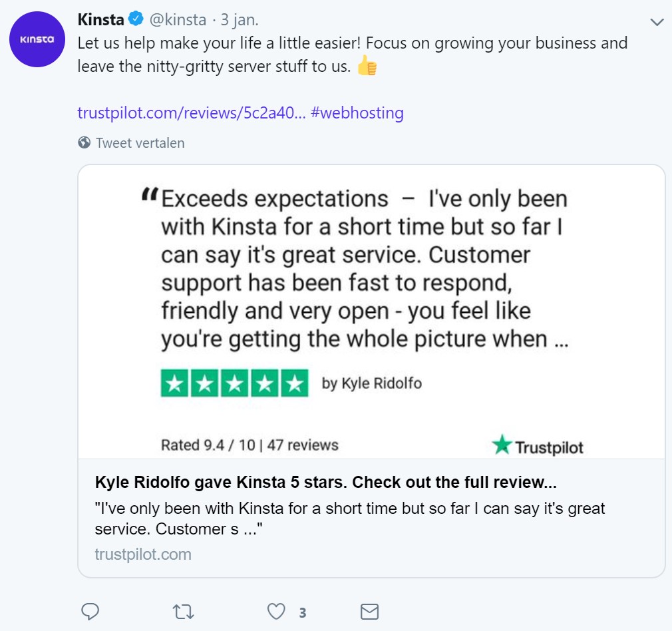Click Tweet vertalen to translate

[140, 142]
